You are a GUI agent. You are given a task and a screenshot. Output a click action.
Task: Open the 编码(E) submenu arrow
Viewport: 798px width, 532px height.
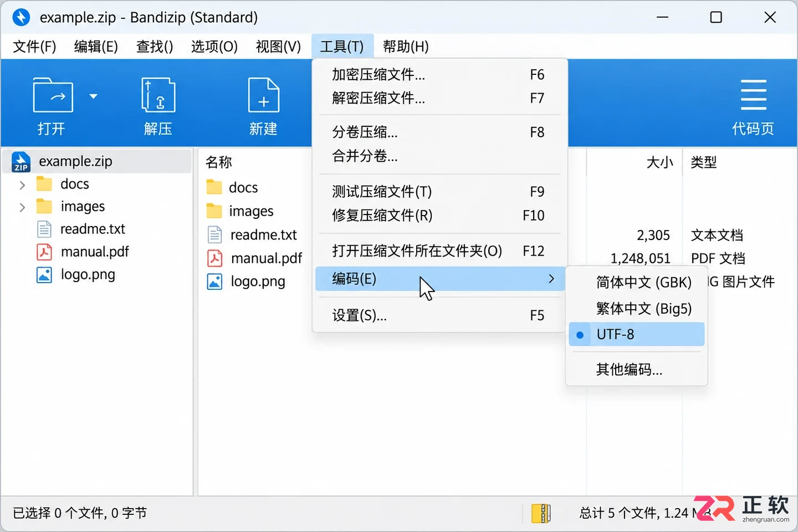point(551,279)
